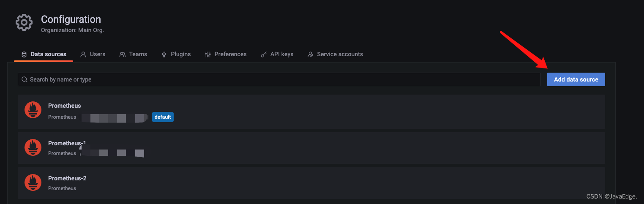
Task: Go to the Preferences tab
Action: (226, 54)
